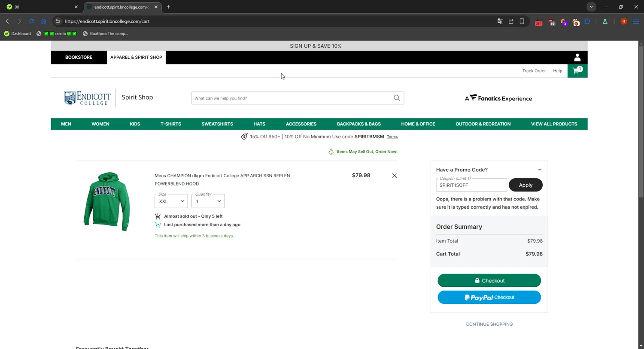The image size is (644, 349).
Task: Click the translate page icon in address bar
Action: [x=500, y=21]
